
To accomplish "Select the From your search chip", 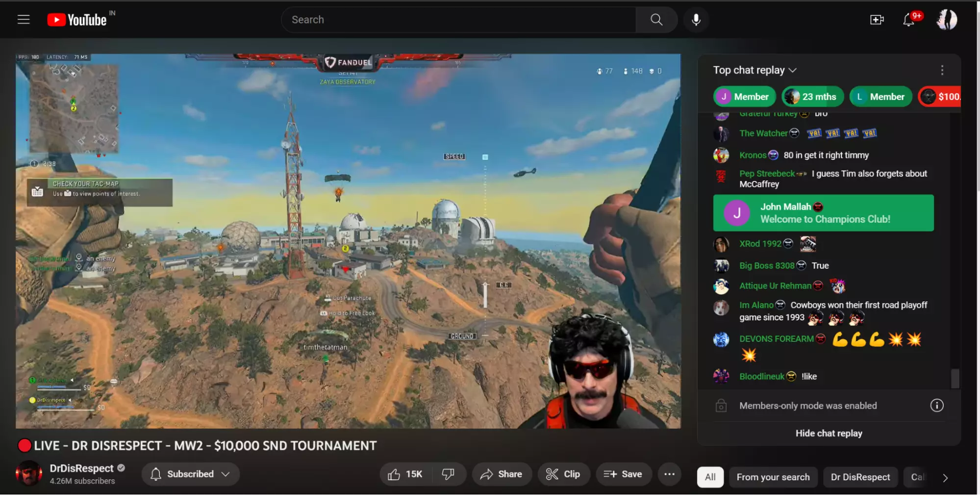I will [x=773, y=477].
